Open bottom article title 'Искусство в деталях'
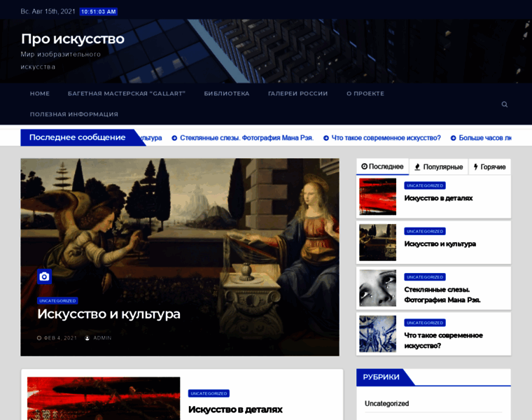 click(x=235, y=409)
